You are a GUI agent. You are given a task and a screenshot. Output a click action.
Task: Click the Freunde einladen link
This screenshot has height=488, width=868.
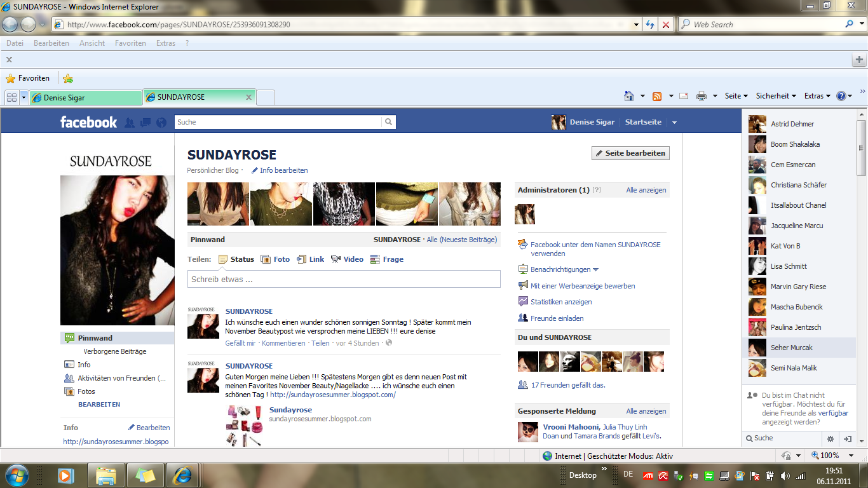[557, 318]
